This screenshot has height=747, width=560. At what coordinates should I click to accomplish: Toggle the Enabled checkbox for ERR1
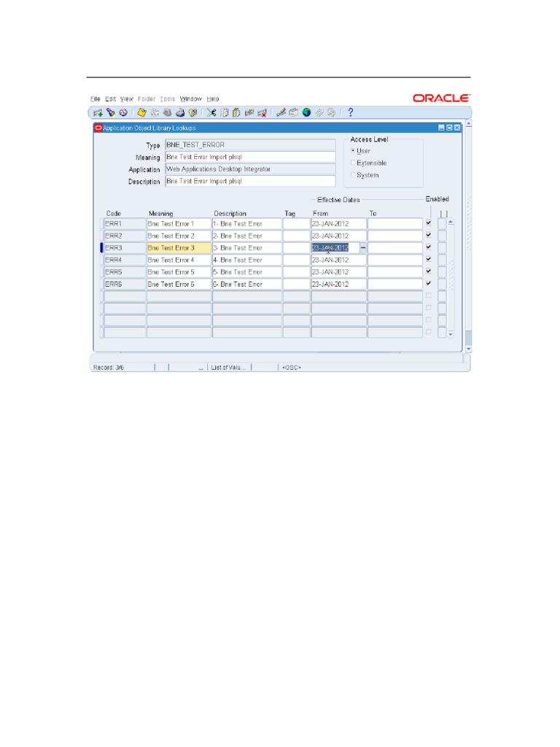click(429, 223)
